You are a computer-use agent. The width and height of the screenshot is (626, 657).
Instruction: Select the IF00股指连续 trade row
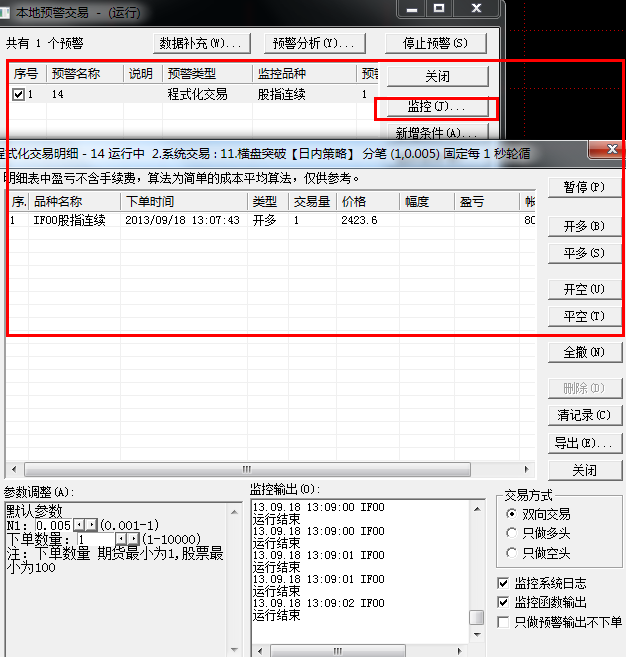tap(270, 220)
